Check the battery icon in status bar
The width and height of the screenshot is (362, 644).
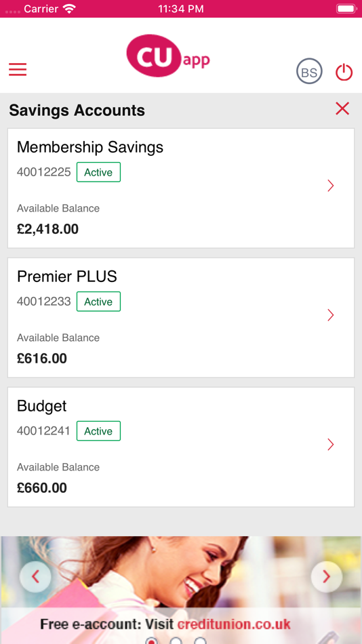[346, 9]
